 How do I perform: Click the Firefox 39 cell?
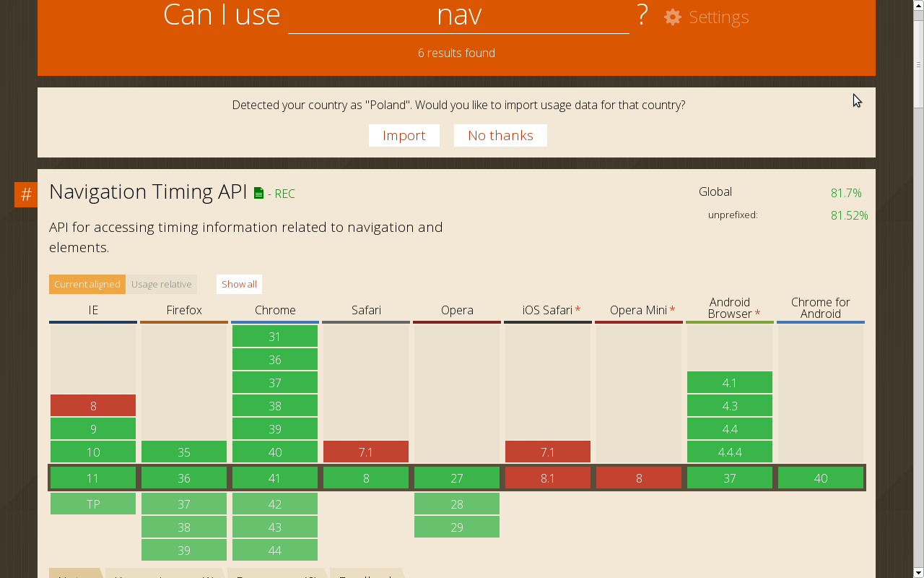coord(184,550)
